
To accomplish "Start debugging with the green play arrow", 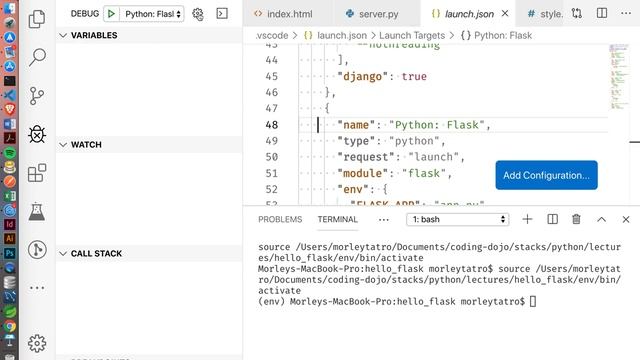I will tap(111, 14).
